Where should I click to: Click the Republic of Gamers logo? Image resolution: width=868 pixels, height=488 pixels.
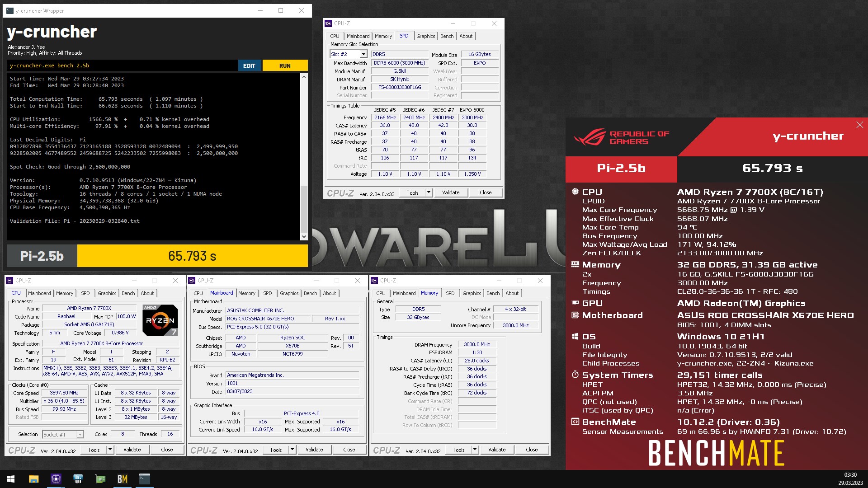pos(621,137)
